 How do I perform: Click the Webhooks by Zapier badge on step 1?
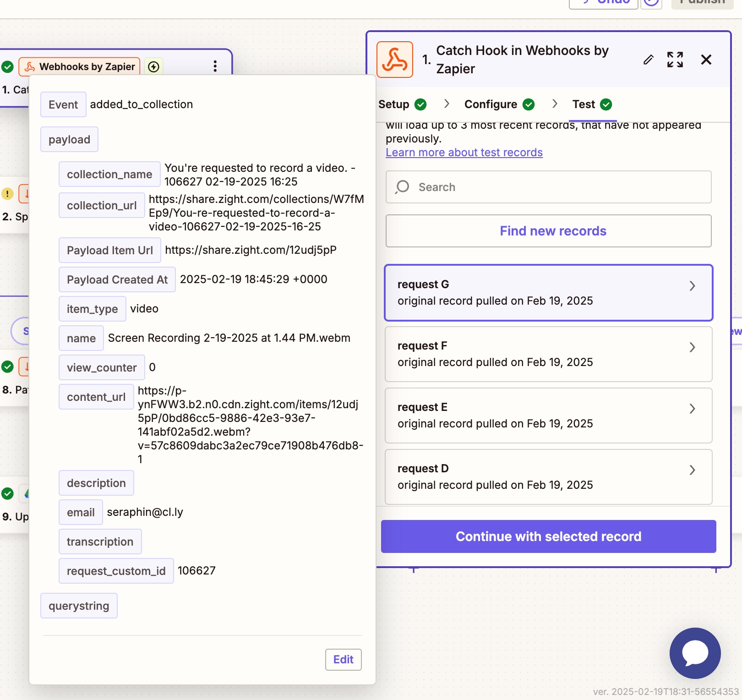tap(80, 67)
